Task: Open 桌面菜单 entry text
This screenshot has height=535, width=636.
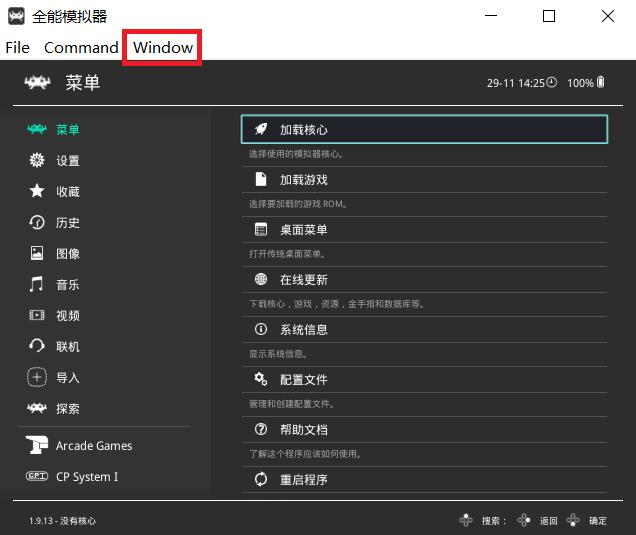Action: pos(304,230)
